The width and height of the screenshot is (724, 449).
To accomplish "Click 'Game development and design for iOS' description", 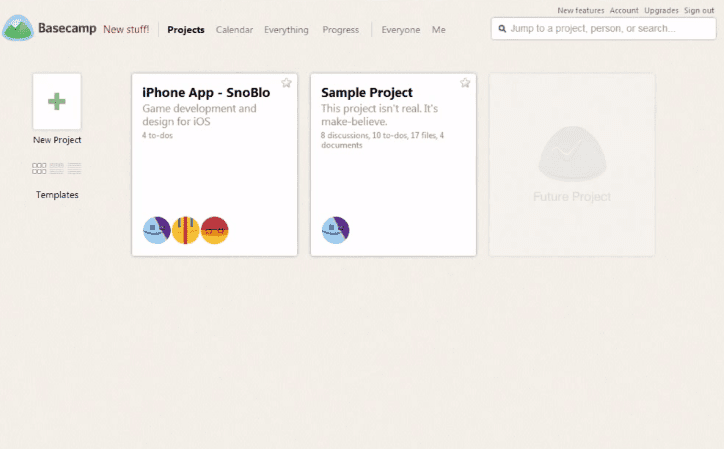I will tap(199, 115).
